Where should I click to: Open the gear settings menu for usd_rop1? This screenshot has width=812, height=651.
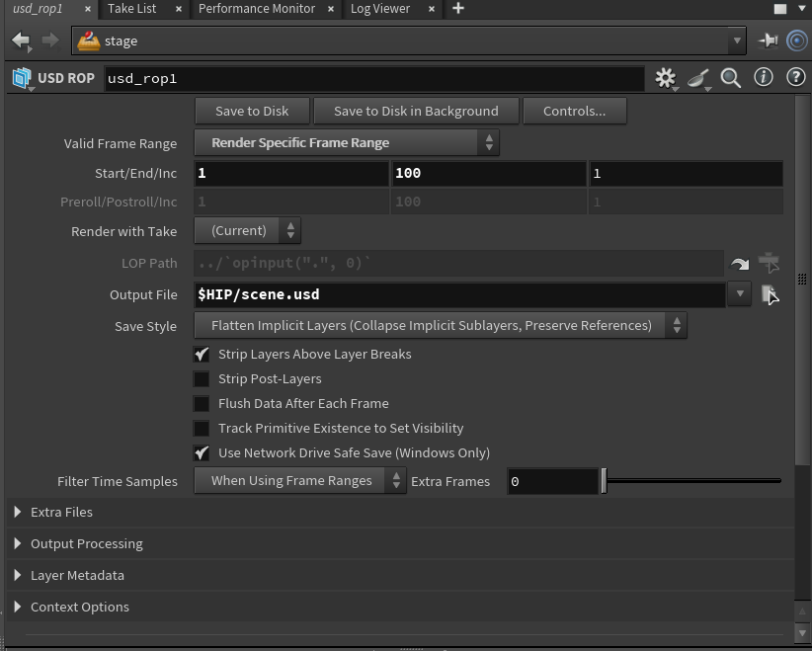pyautogui.click(x=665, y=78)
